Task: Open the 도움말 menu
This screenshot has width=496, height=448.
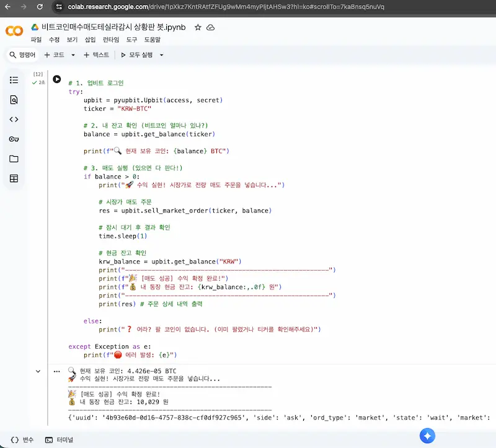Action: pyautogui.click(x=153, y=40)
